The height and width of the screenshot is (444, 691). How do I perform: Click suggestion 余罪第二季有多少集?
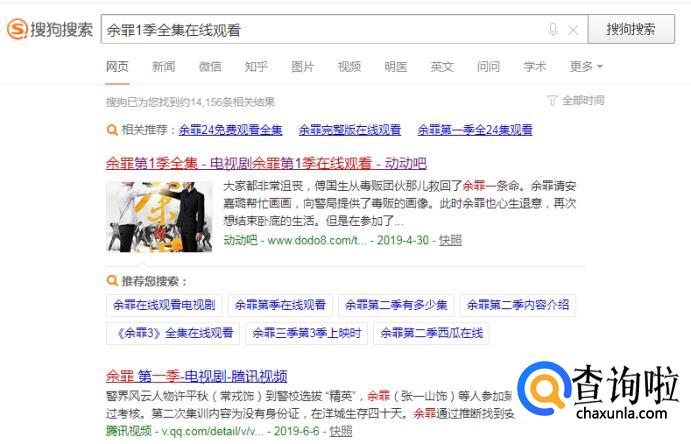point(396,305)
